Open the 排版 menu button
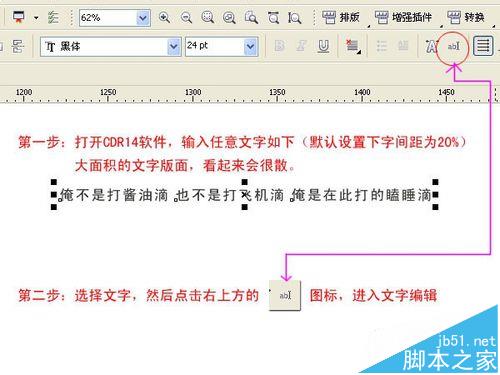The height and width of the screenshot is (375, 500). point(341,17)
